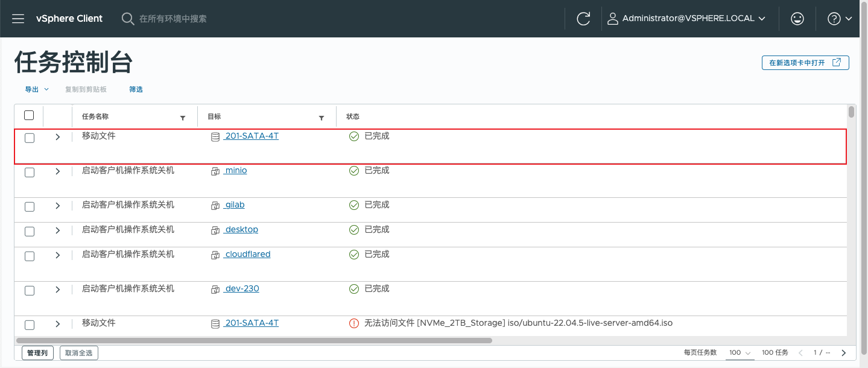Click the VM icon beside dev-230
This screenshot has width=868, height=368.
pyautogui.click(x=215, y=290)
